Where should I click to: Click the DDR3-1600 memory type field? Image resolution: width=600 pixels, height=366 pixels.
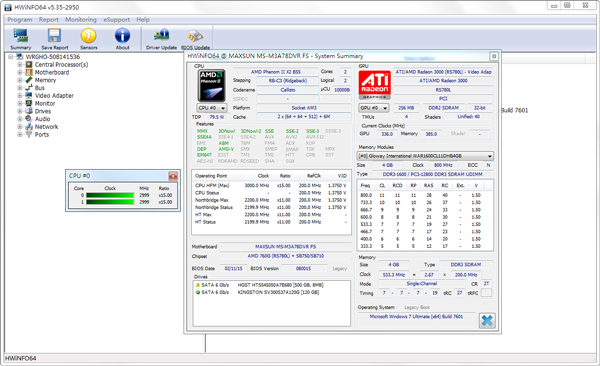[x=432, y=174]
